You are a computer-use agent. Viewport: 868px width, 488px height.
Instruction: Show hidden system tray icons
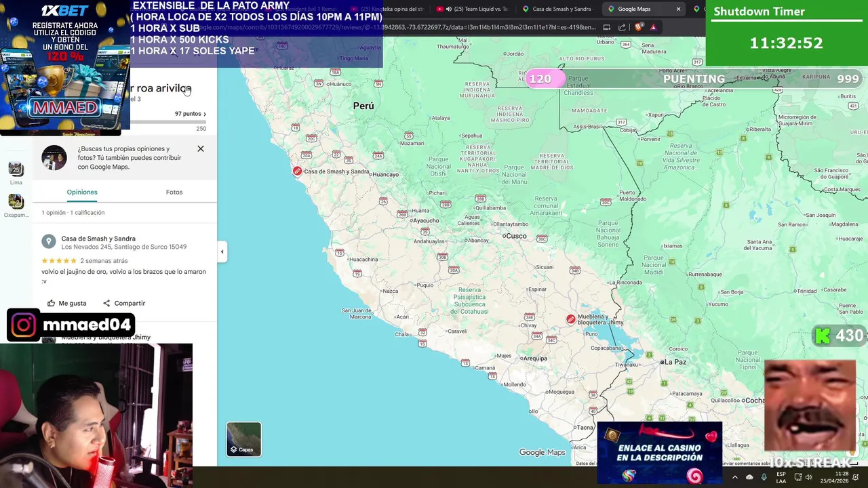click(x=734, y=477)
